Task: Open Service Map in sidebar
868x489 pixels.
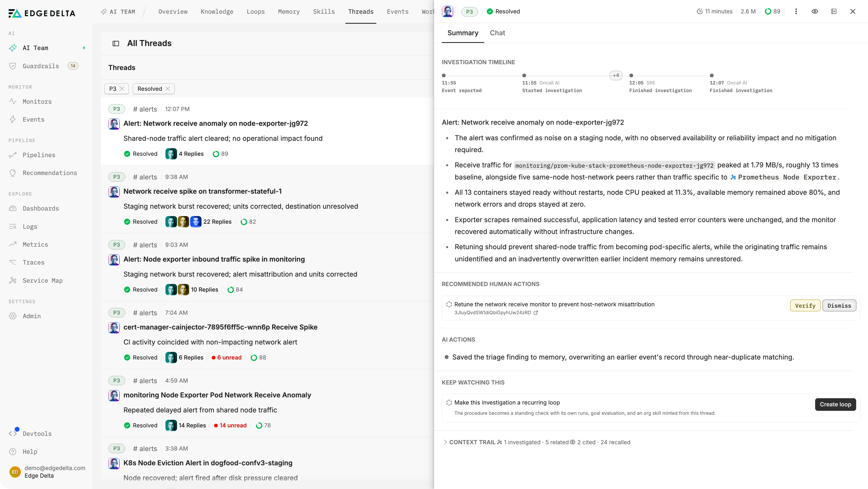Action: [42, 280]
